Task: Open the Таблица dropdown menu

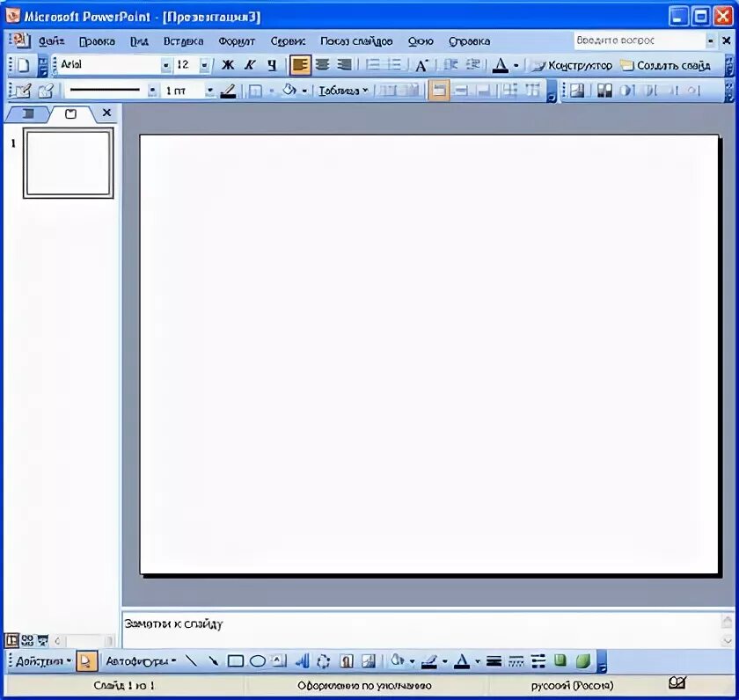Action: pos(343,91)
